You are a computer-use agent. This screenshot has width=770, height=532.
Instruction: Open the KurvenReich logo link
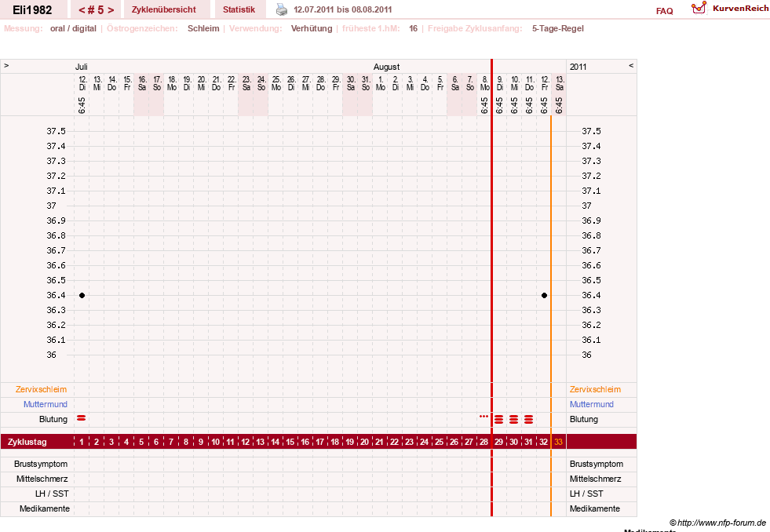coord(730,9)
